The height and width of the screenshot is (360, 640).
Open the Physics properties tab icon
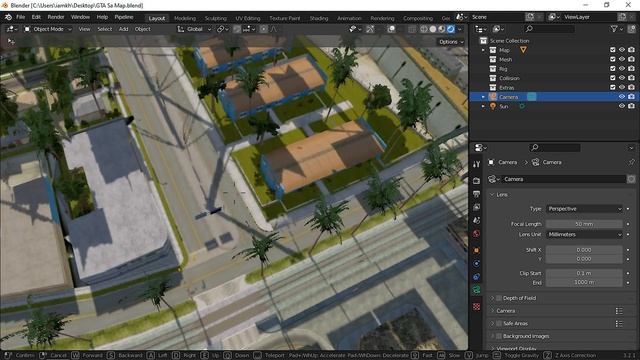pos(476,264)
